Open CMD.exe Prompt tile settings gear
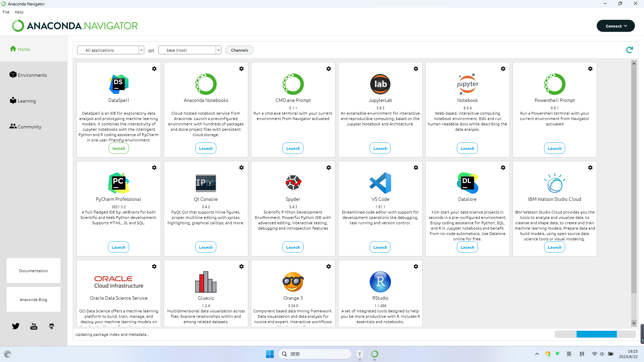644x362 pixels. [329, 69]
